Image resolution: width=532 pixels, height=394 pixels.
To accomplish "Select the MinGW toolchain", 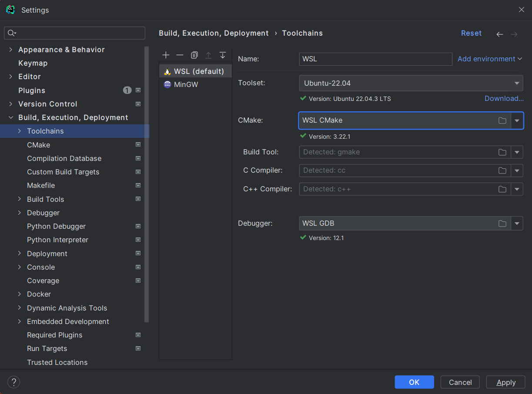I will pyautogui.click(x=195, y=84).
